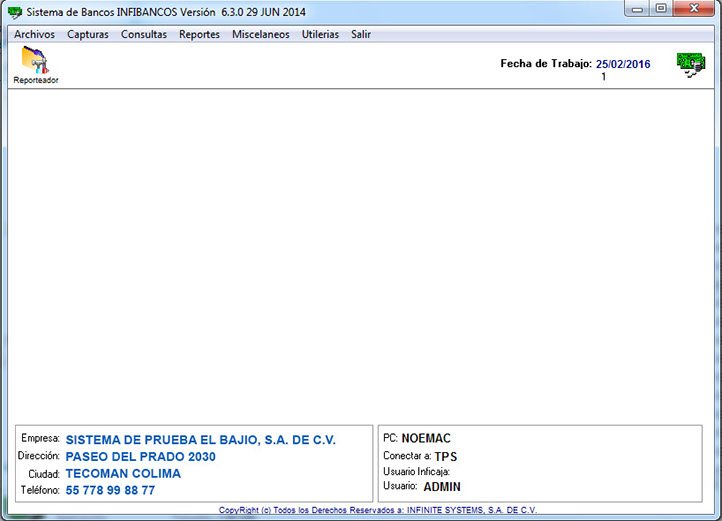The image size is (722, 521).
Task: Open the Reportes menu
Action: click(199, 34)
